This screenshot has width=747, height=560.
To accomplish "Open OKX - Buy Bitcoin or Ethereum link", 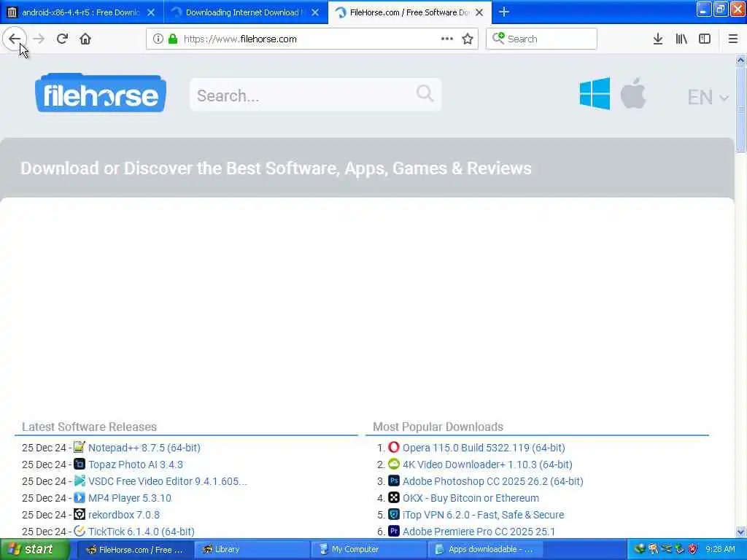I will pyautogui.click(x=471, y=498).
